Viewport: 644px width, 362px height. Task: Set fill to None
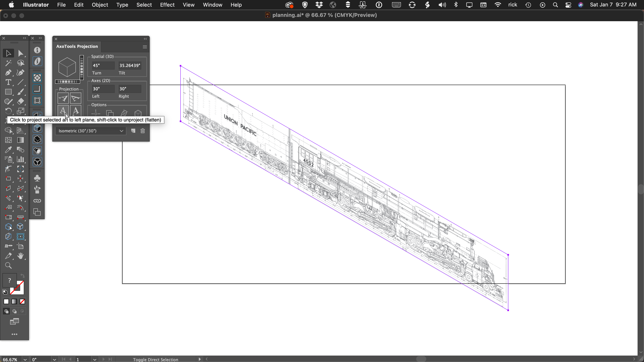coord(22,301)
